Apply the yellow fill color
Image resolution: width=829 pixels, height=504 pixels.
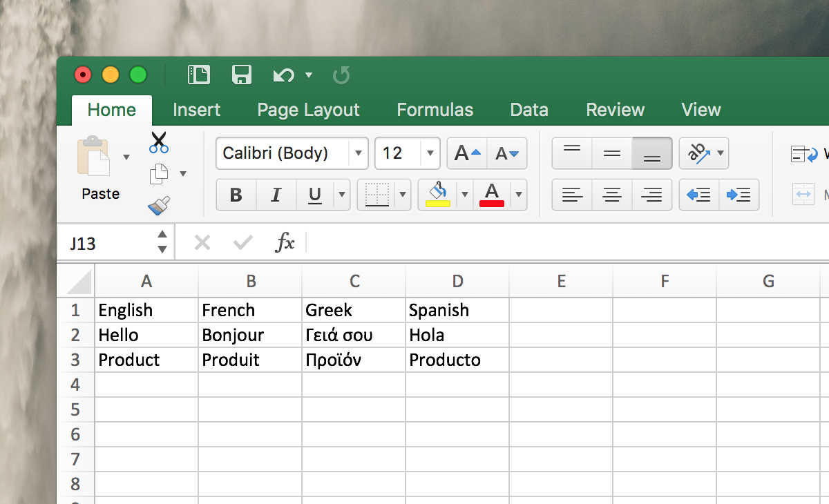point(438,195)
